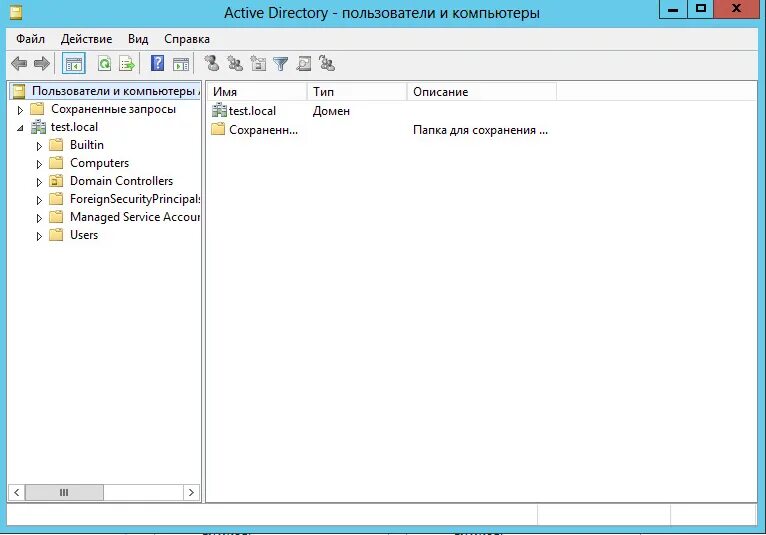Select test.local row in list pane
The image size is (766, 535).
point(252,111)
